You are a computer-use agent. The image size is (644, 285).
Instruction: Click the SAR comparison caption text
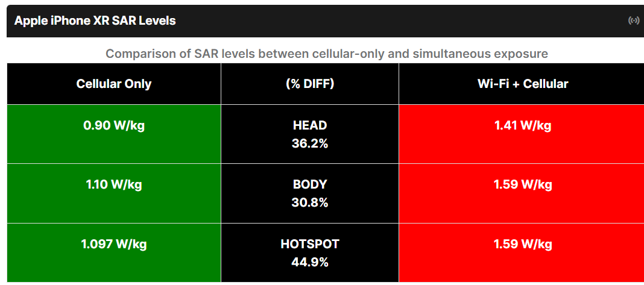click(326, 54)
